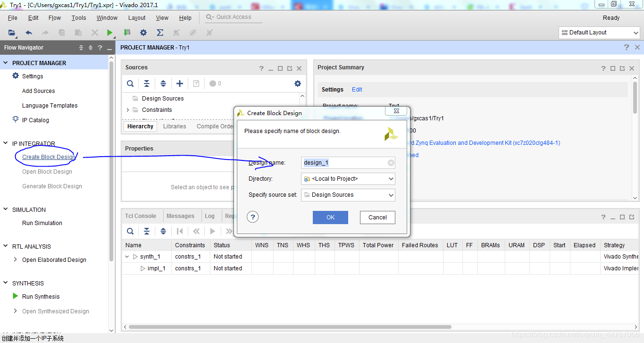
Task: Switch to the Libraries tab
Action: point(175,126)
